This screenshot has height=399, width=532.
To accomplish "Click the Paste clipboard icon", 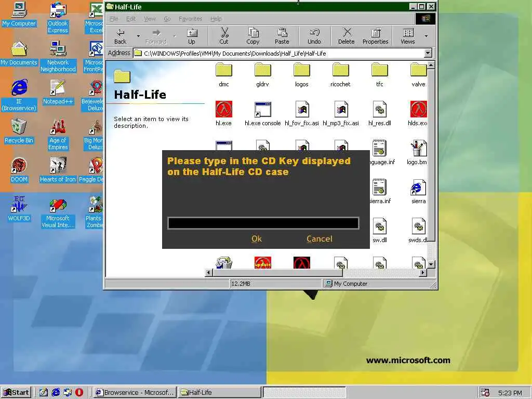I will tap(282, 37).
